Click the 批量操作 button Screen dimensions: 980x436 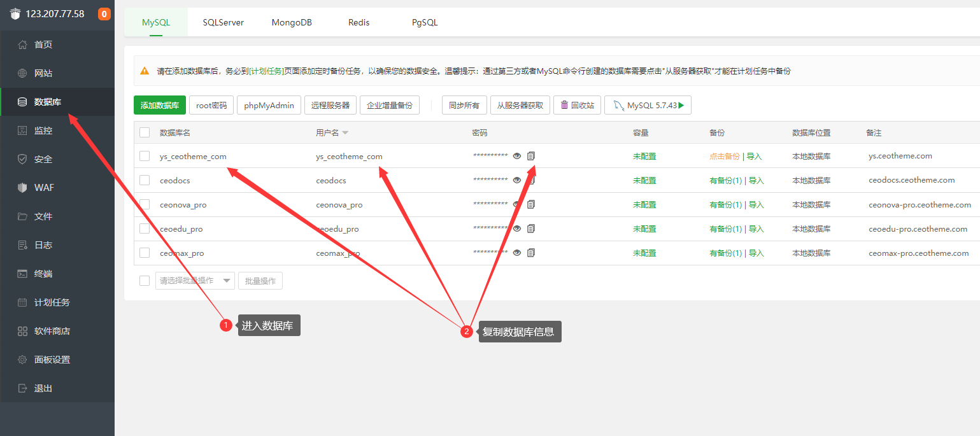pyautogui.click(x=260, y=281)
